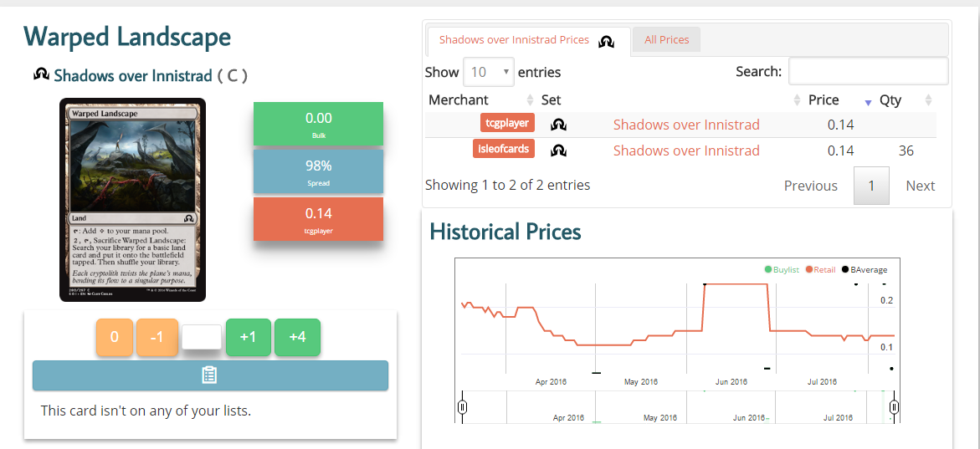Click the tcgplayer merchant button
The image size is (980, 449).
pos(507,123)
